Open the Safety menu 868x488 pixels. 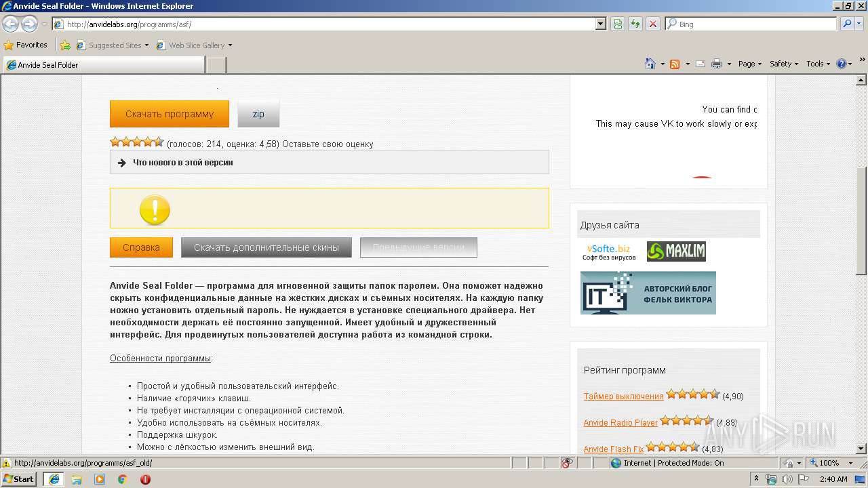tap(783, 64)
